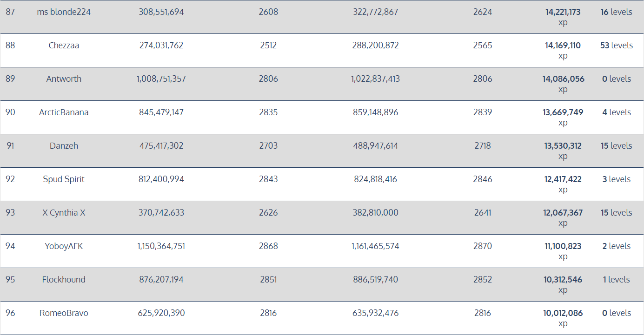Click the YoboyAFK player name
644x335 pixels.
(x=64, y=246)
